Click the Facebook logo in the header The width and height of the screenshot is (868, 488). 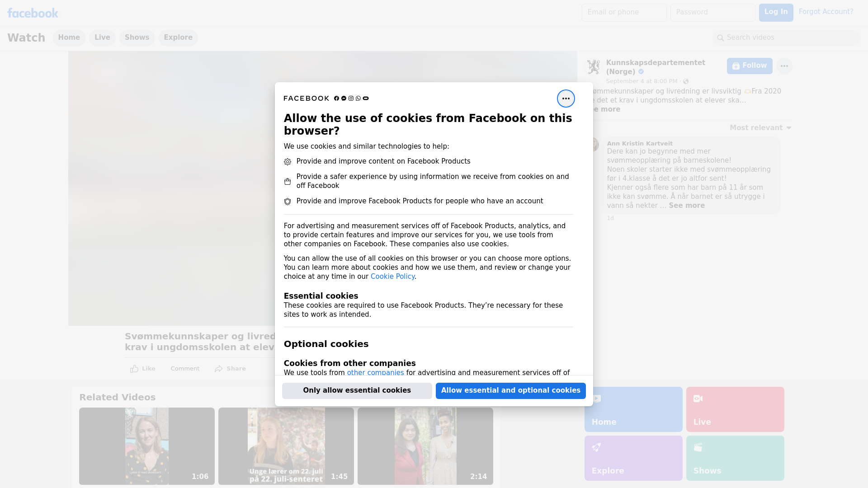33,13
